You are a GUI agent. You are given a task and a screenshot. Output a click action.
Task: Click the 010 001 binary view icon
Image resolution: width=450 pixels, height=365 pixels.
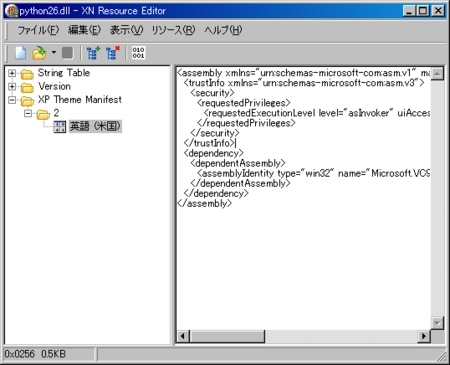pos(138,53)
